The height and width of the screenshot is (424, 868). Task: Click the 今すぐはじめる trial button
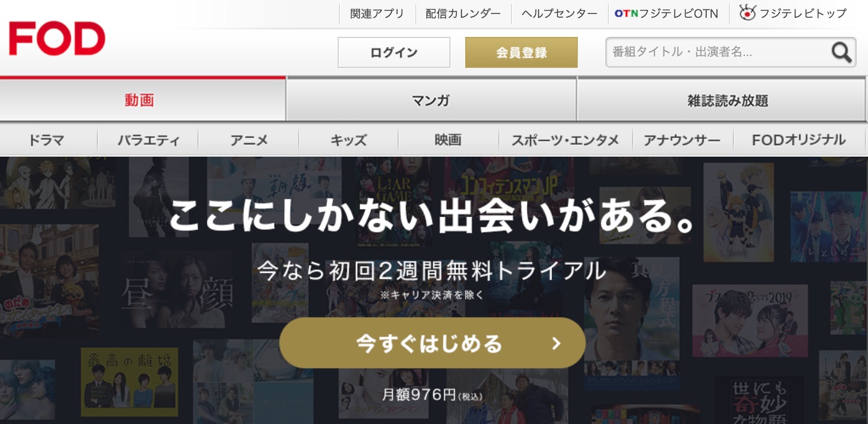[x=432, y=343]
